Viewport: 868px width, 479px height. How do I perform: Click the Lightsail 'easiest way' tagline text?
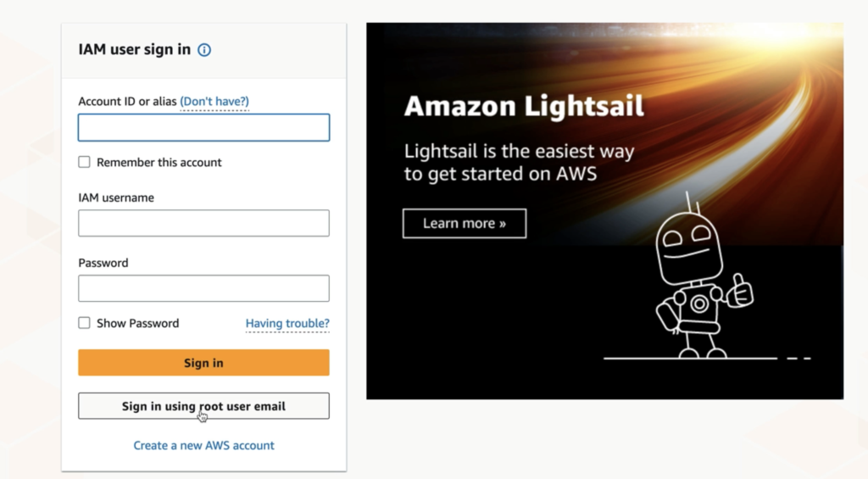(x=520, y=162)
